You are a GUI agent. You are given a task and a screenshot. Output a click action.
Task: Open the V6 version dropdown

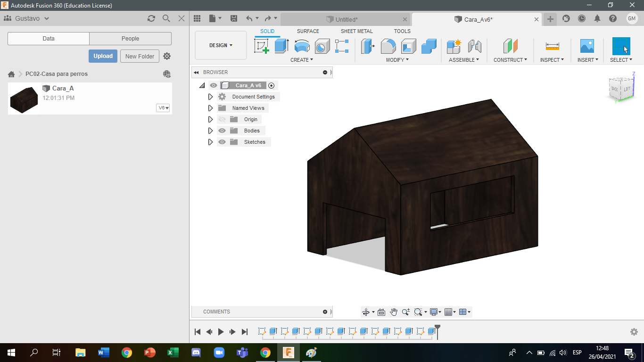point(163,108)
